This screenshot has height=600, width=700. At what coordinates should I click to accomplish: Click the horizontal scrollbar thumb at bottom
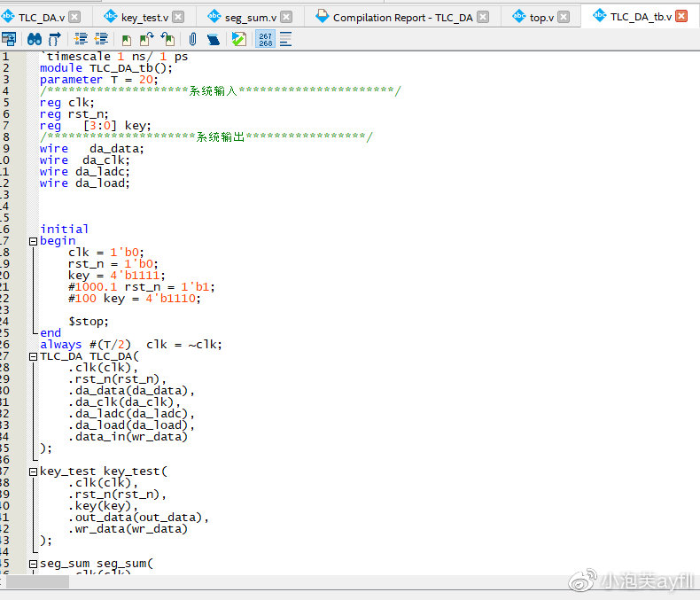pos(37,581)
